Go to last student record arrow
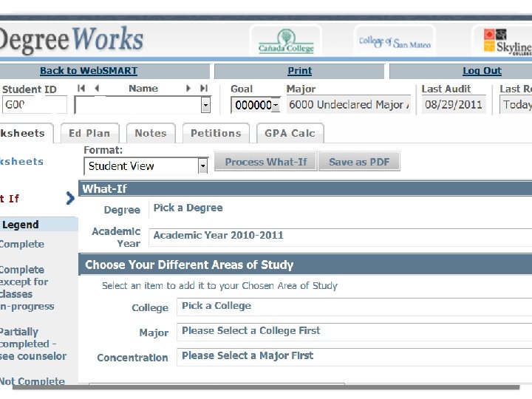This screenshot has width=532, height=399. click(x=204, y=89)
